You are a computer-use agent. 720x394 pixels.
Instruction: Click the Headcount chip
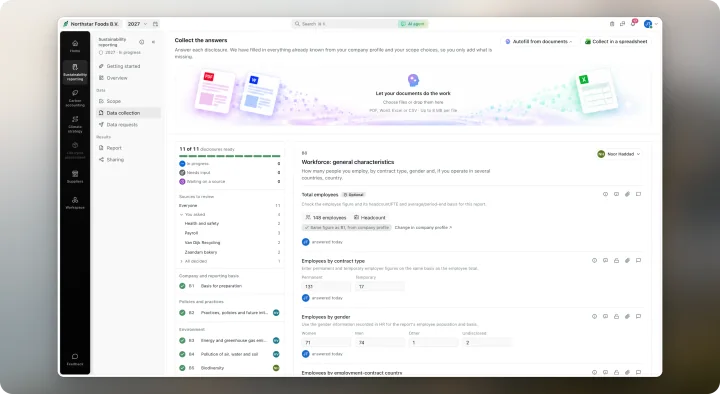click(370, 218)
